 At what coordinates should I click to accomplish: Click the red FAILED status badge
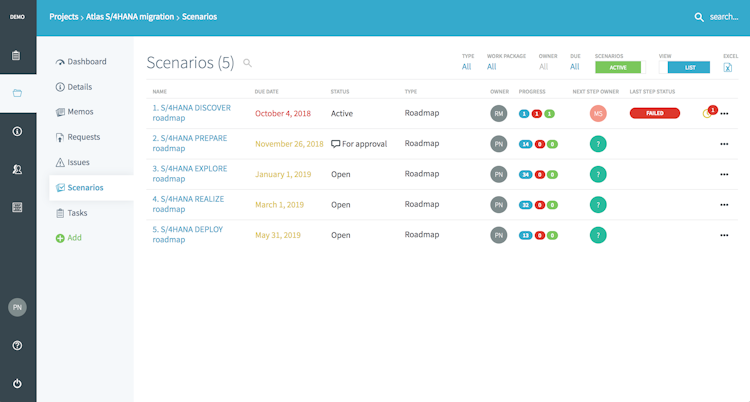click(654, 113)
